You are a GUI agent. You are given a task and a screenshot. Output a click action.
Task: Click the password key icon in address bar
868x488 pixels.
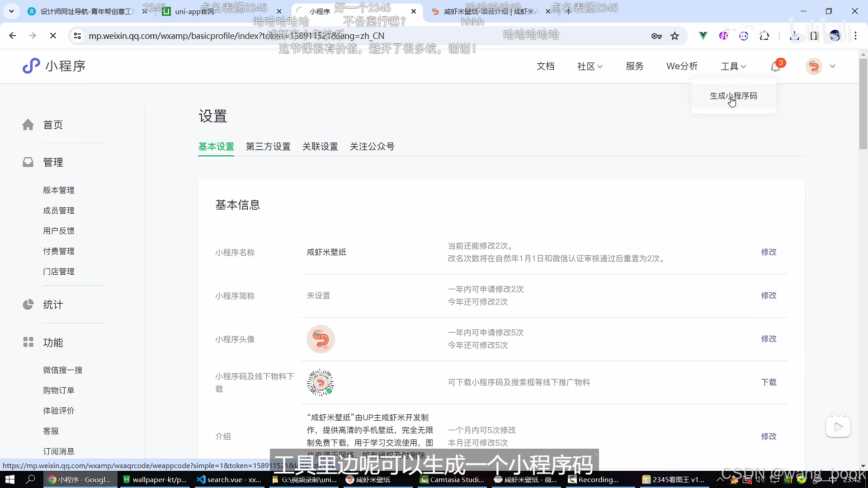(656, 36)
